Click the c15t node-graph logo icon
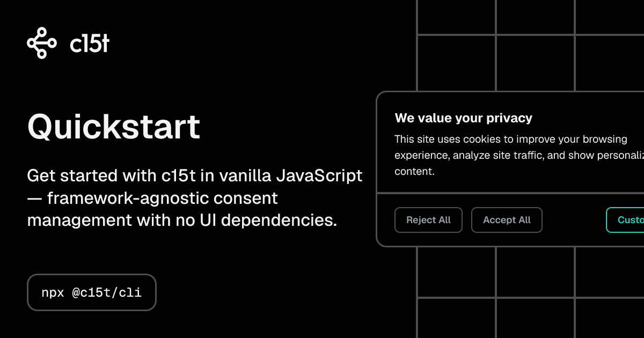The height and width of the screenshot is (338, 644). point(41,43)
